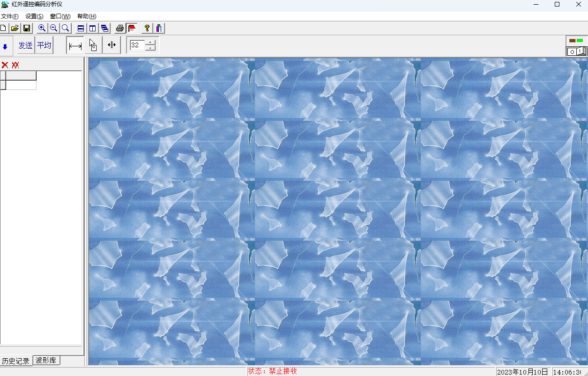Toggle the red flag toolbar icon
The image size is (588, 376).
coord(132,28)
